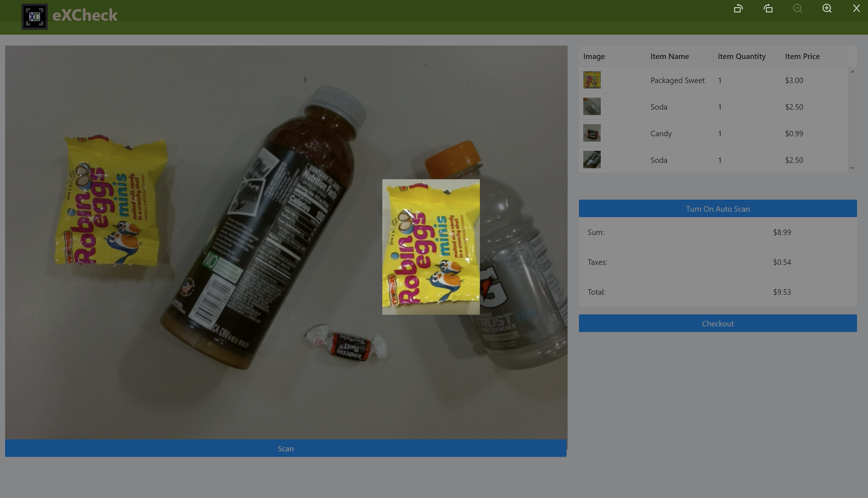Close the image viewer overlay
This screenshot has height=498, width=868.
click(x=856, y=8)
